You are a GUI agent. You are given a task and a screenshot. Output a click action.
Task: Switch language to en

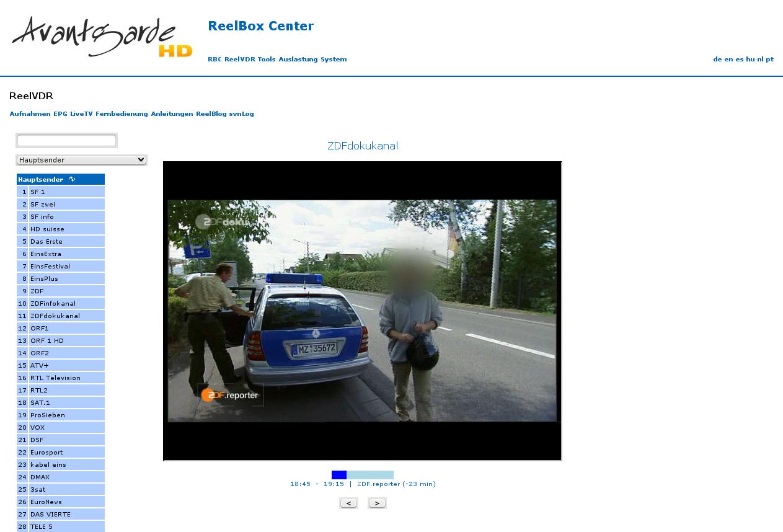(728, 60)
